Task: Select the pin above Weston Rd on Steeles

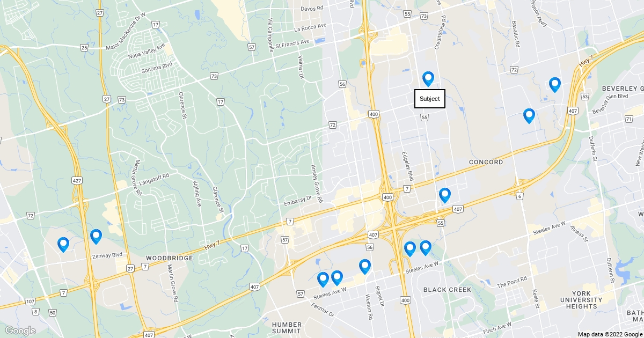Action: point(364,267)
